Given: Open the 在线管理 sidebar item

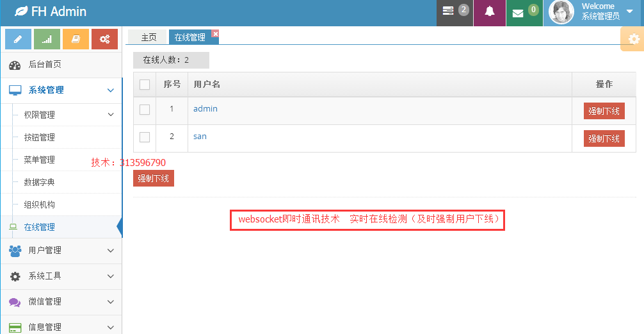Looking at the screenshot, I should coord(61,227).
